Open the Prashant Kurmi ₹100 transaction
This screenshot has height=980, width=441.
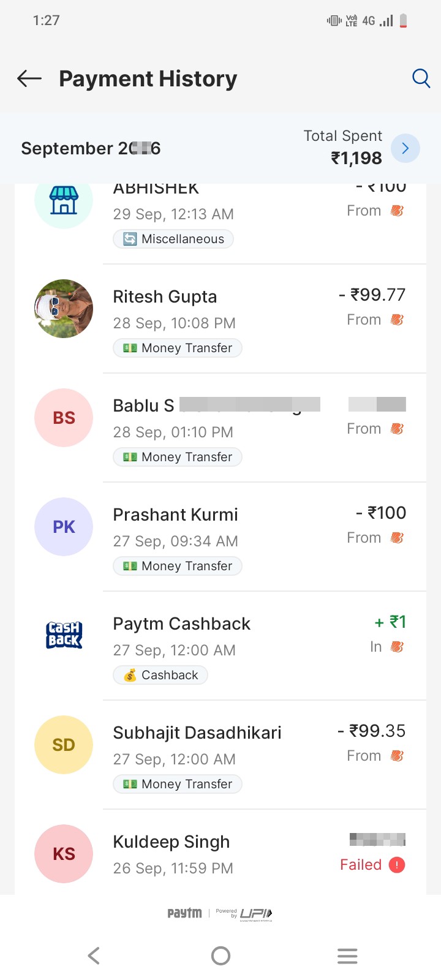pyautogui.click(x=221, y=537)
